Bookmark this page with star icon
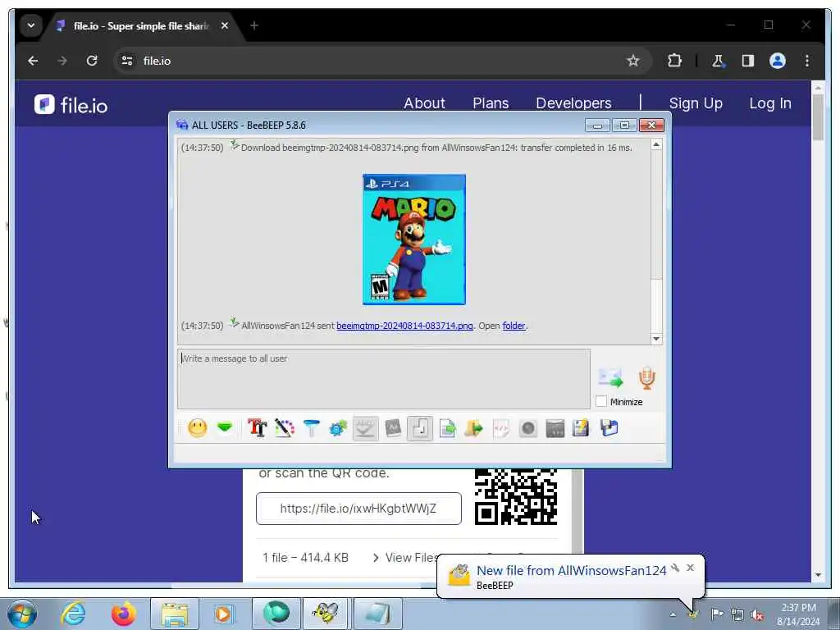This screenshot has height=630, width=840. pyautogui.click(x=633, y=61)
